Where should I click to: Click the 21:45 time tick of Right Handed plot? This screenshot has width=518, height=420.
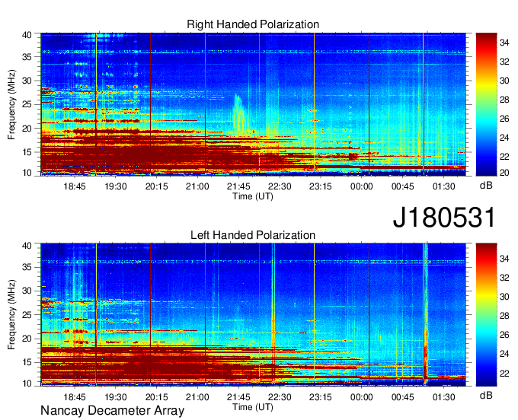coord(238,186)
